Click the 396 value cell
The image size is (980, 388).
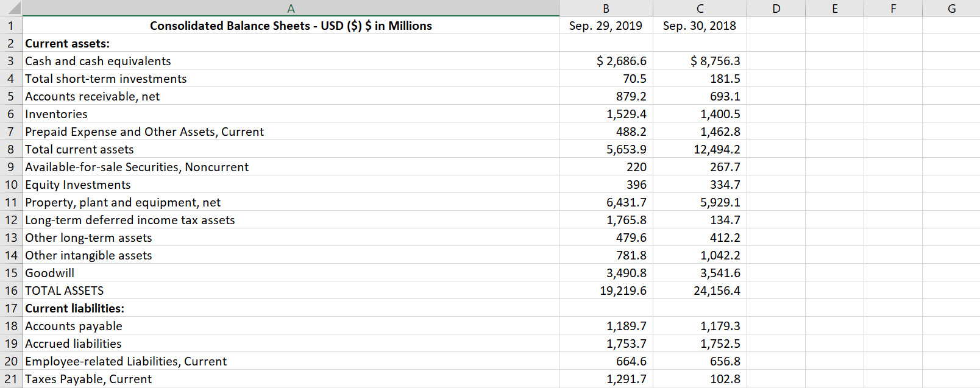tap(606, 185)
